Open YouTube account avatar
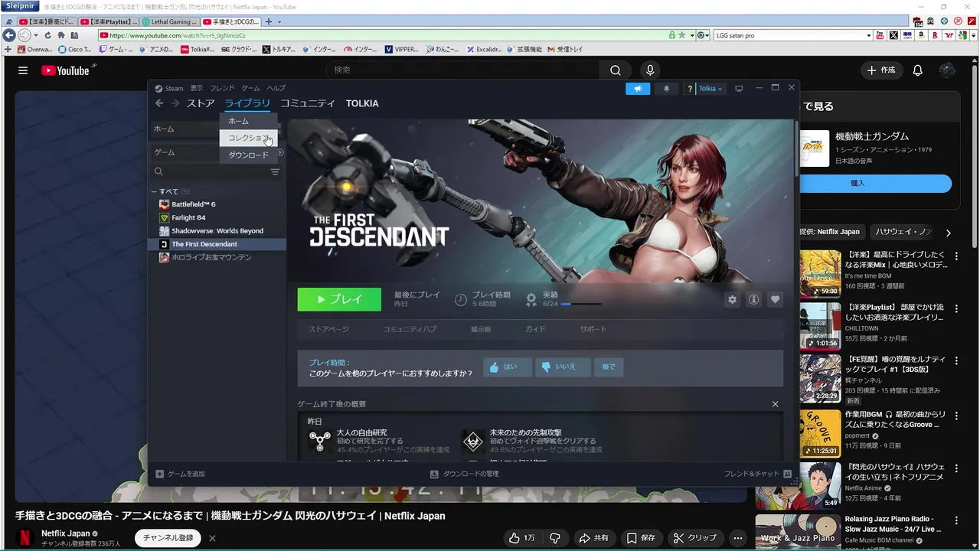The height and width of the screenshot is (551, 980). [x=947, y=70]
